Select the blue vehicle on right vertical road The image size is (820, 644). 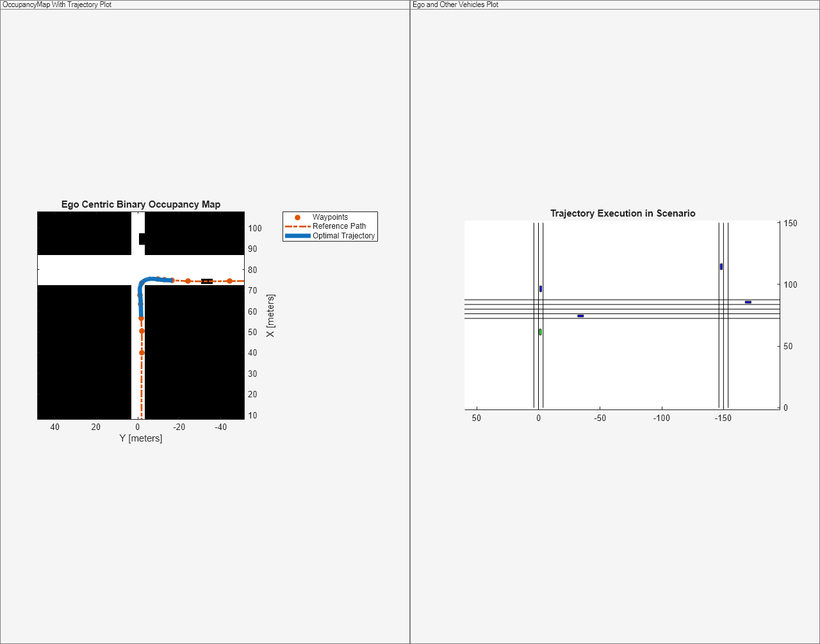pos(721,267)
